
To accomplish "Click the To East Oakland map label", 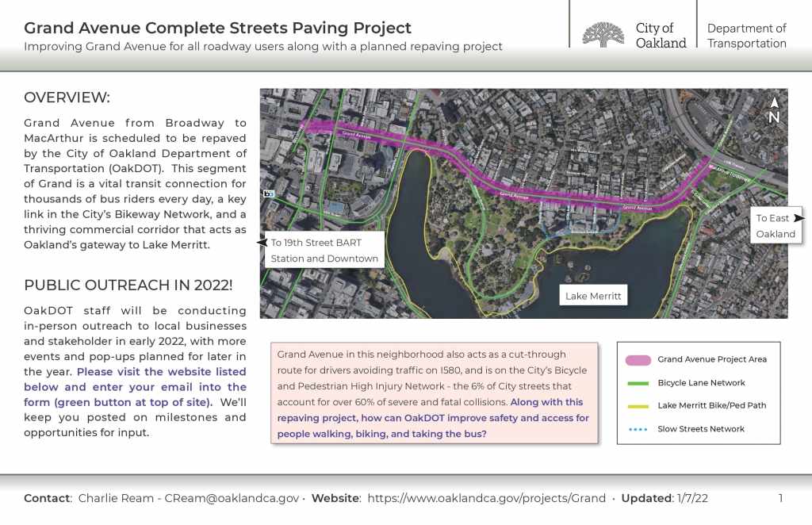I will click(775, 226).
